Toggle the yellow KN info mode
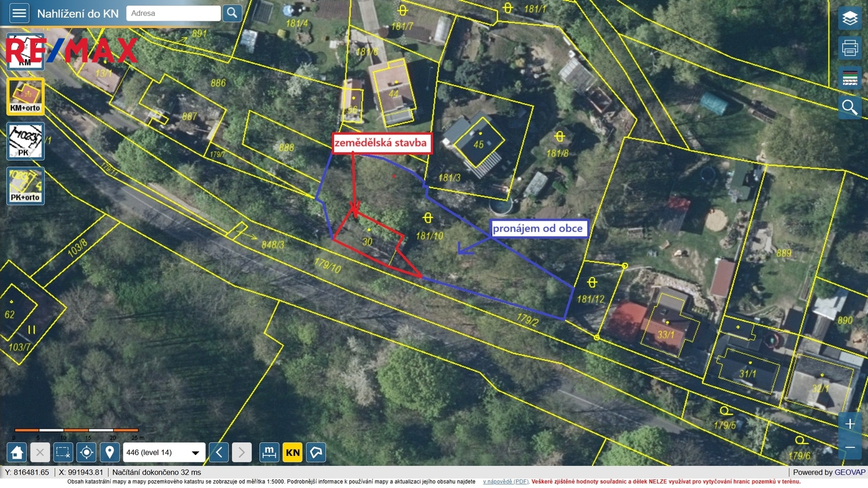 [292, 452]
